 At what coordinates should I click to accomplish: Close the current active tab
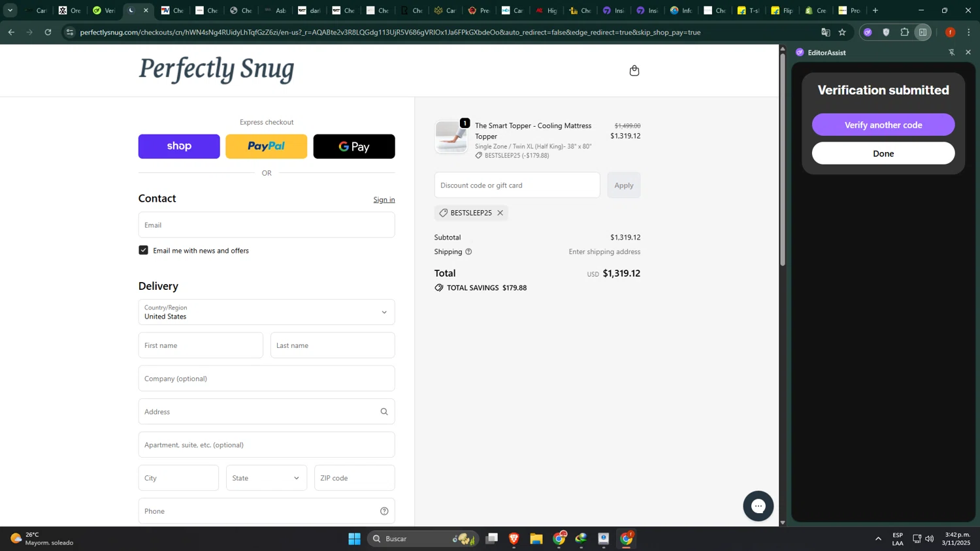(146, 10)
